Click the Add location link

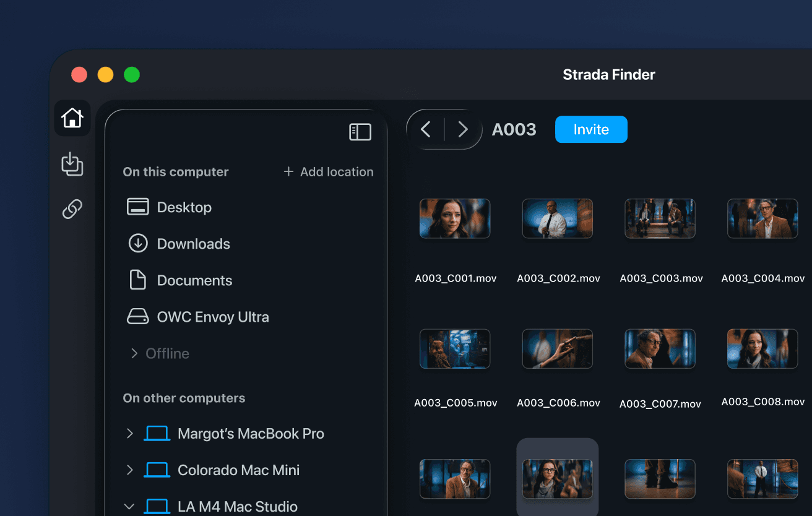click(337, 172)
